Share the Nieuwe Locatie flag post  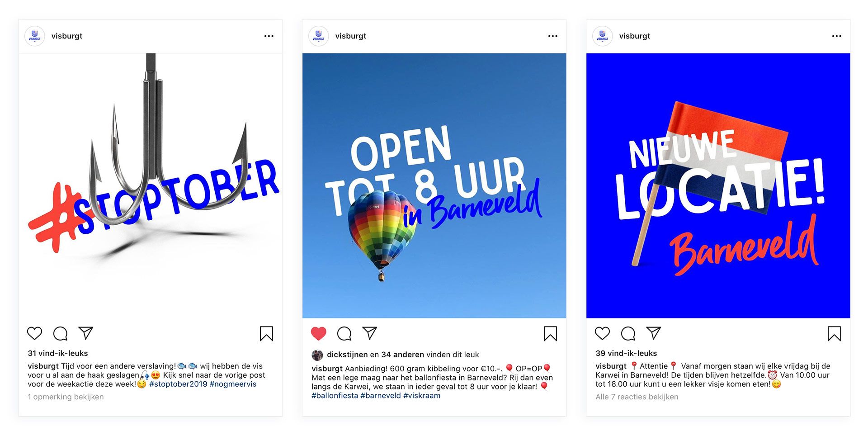point(654,333)
